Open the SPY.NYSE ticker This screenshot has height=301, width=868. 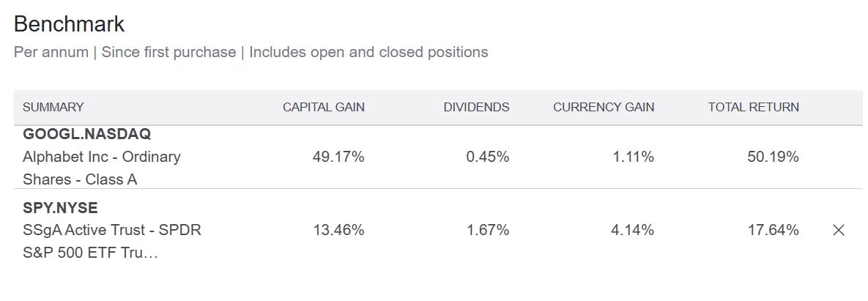pos(60,207)
